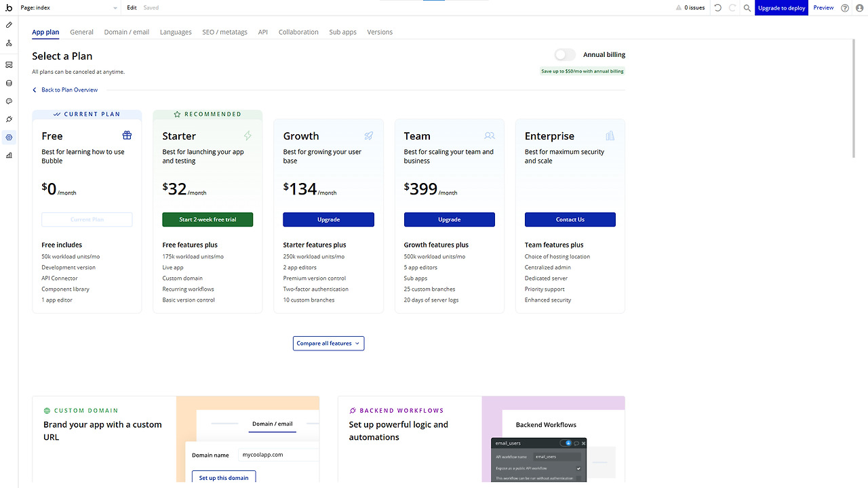Viewport: 868px width, 488px height.
Task: Open the Styles palette icon in the sidebar
Action: click(x=9, y=101)
